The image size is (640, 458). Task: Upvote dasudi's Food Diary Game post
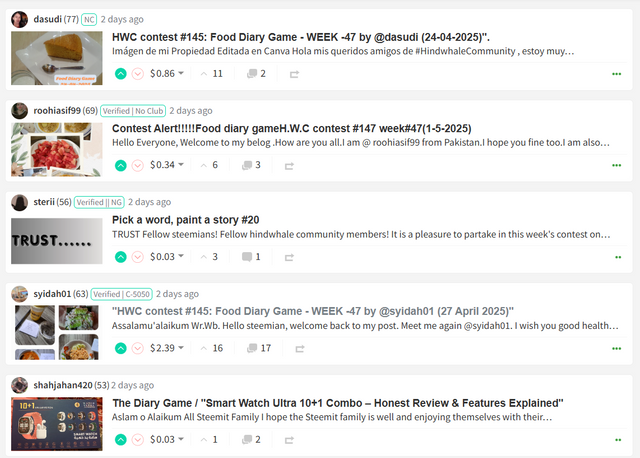(120, 74)
